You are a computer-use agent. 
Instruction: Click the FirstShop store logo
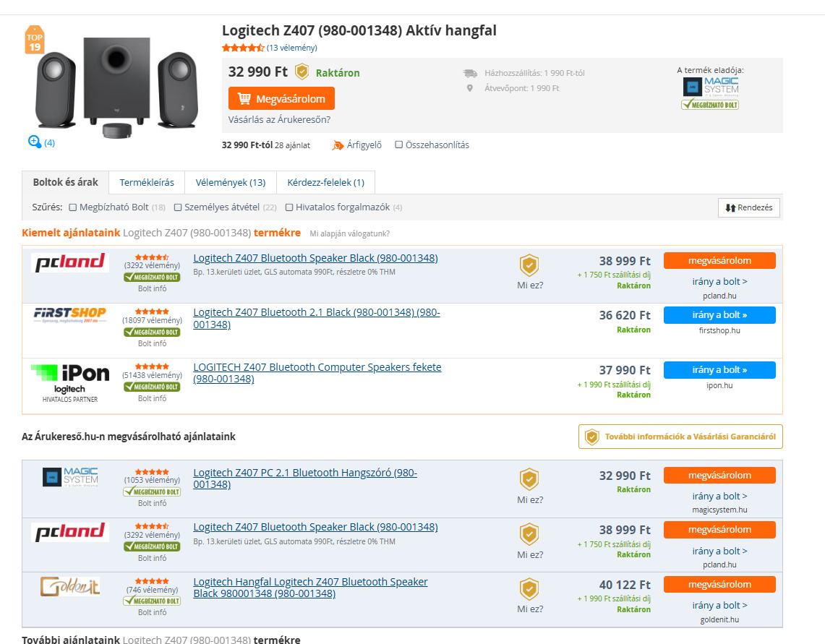pyautogui.click(x=70, y=314)
